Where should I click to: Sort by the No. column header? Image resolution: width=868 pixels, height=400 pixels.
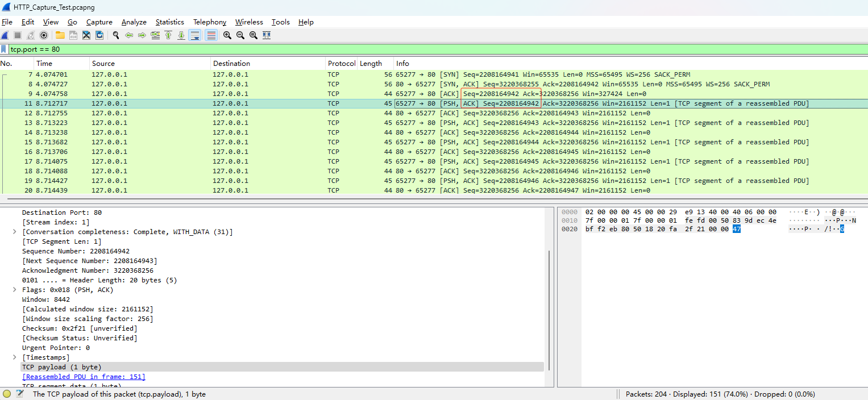click(x=16, y=64)
